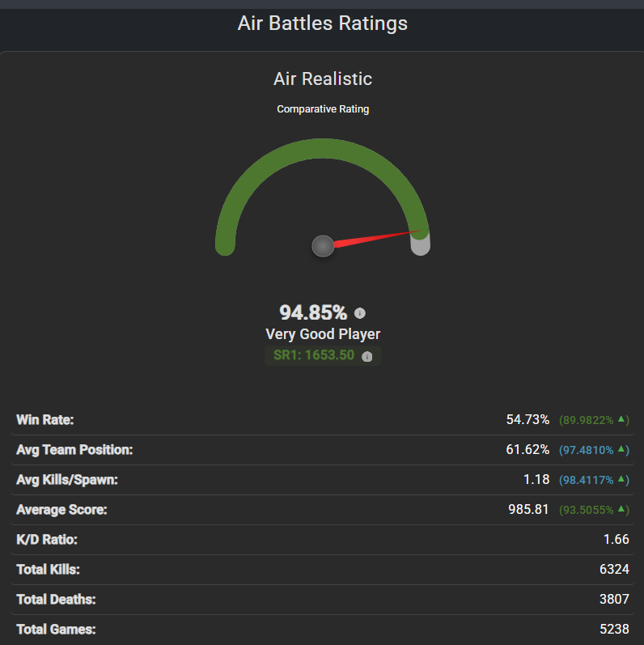Click info icon next to 94.85% rating
Screen dimensions: 644x645
tap(360, 313)
